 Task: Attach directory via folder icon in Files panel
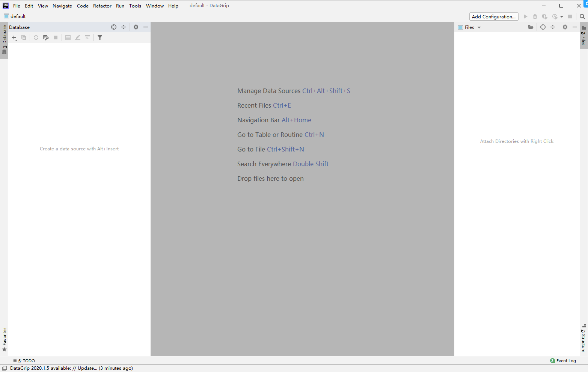coord(531,27)
